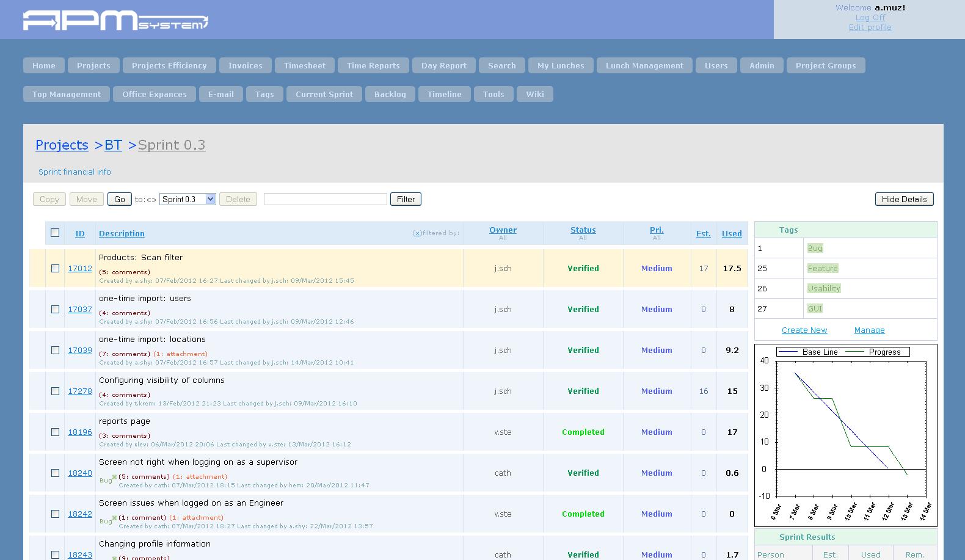965x560 pixels.
Task: Click the APM System logo
Action: click(115, 20)
